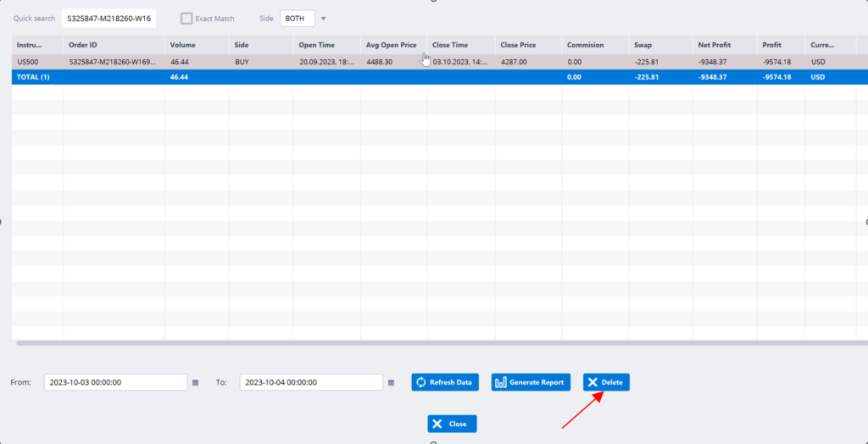Sort by the Side column header

[x=261, y=45]
